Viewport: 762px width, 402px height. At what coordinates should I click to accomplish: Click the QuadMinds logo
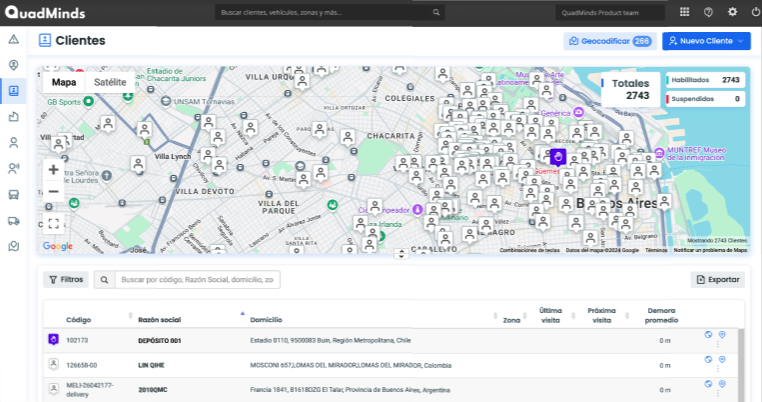(45, 13)
